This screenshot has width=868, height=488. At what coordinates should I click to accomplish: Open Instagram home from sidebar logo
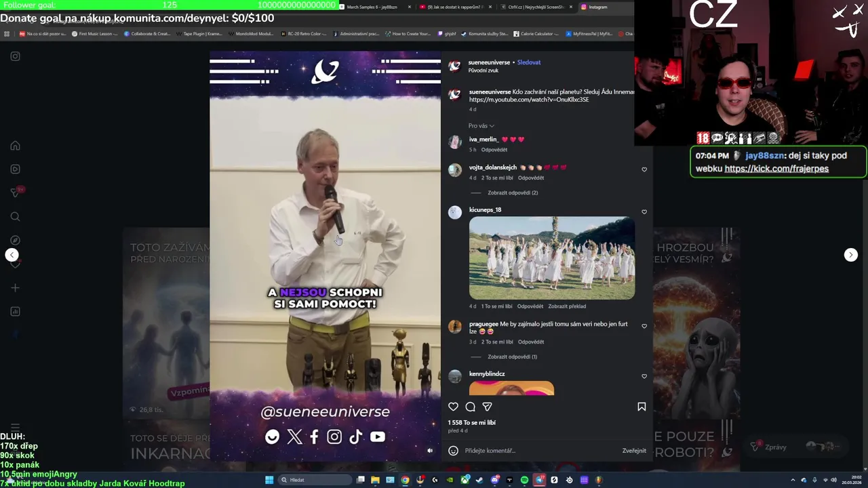(15, 56)
